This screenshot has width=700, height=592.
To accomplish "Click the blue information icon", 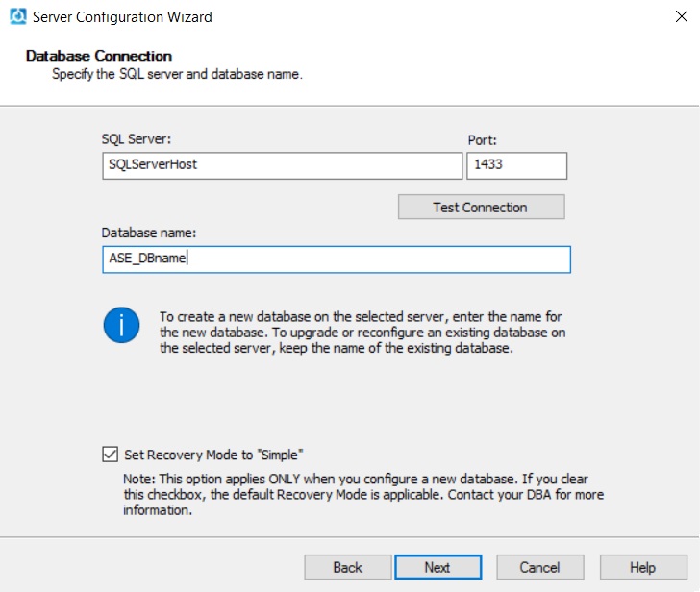I will pos(122,326).
